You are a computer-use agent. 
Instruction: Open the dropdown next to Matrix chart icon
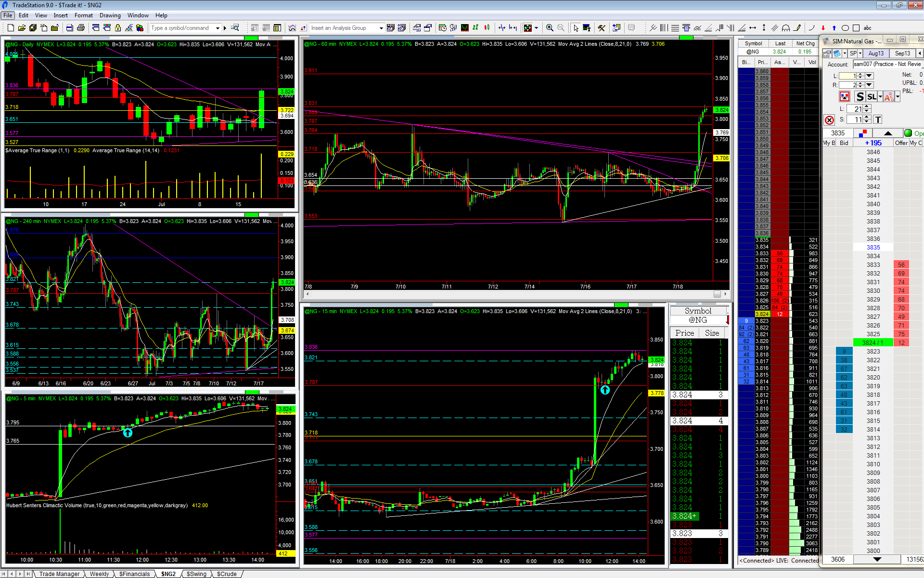point(845,53)
